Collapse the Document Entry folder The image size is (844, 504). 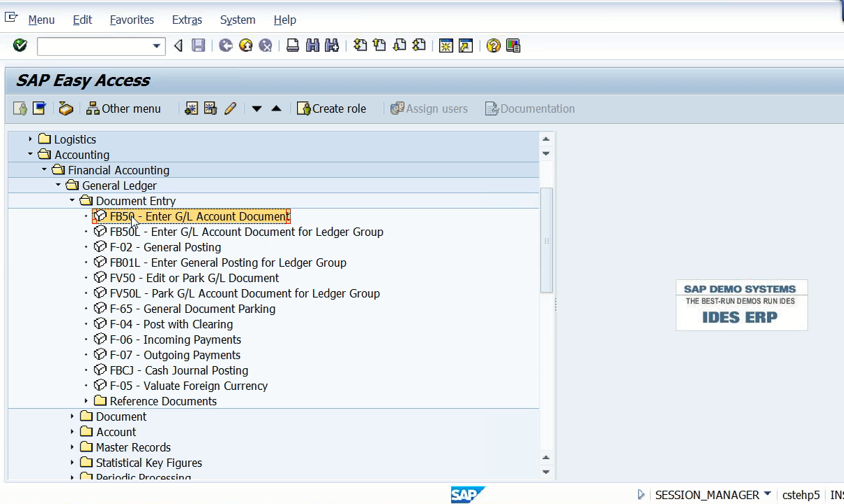tap(72, 201)
